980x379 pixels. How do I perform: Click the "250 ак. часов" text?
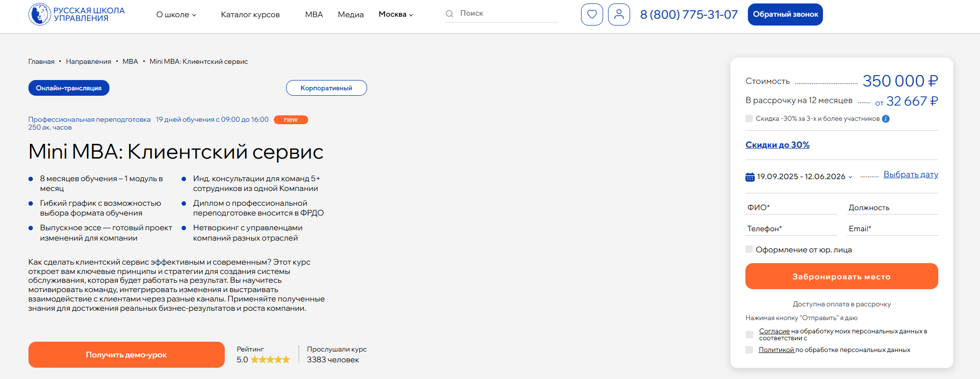coord(50,128)
